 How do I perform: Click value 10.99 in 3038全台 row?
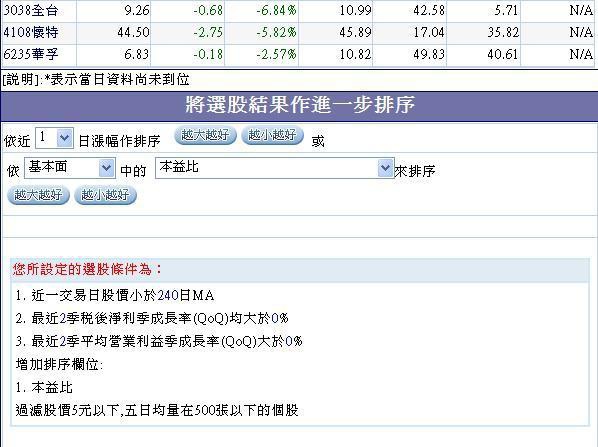point(355,11)
